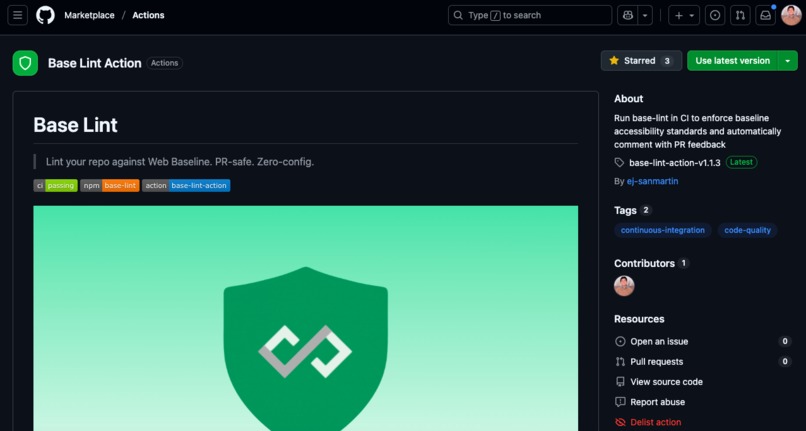Click Pull requests resource link
The width and height of the screenshot is (806, 431).
tap(656, 362)
